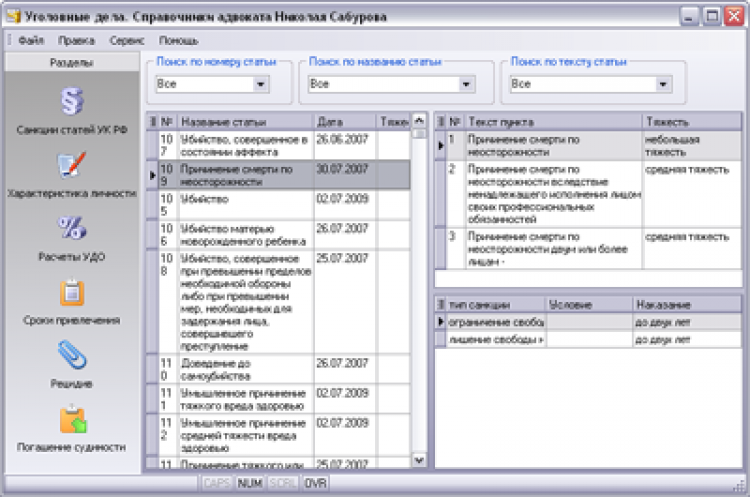Image resolution: width=750 pixels, height=497 pixels.
Task: Open the Погашение судимости icon
Action: pyautogui.click(x=73, y=420)
